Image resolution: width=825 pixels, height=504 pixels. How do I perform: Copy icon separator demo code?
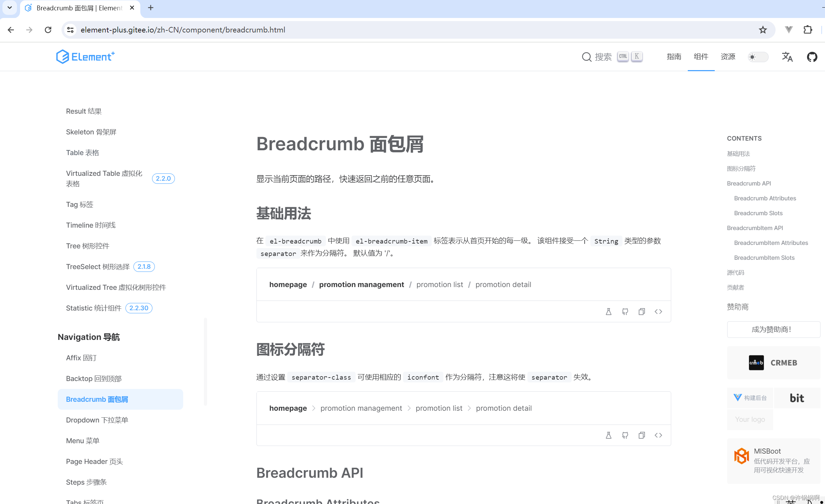coord(642,435)
